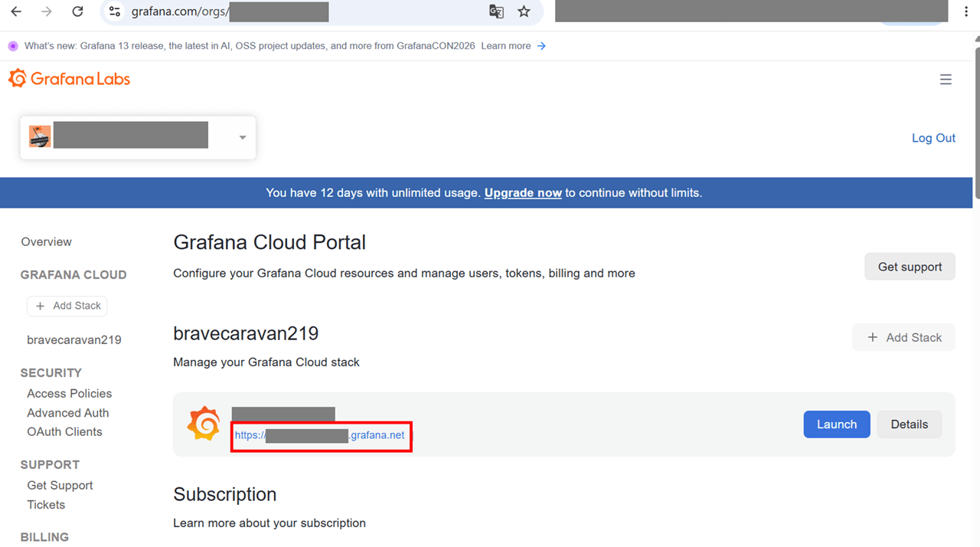Click the Grafana Labs logo

69,78
